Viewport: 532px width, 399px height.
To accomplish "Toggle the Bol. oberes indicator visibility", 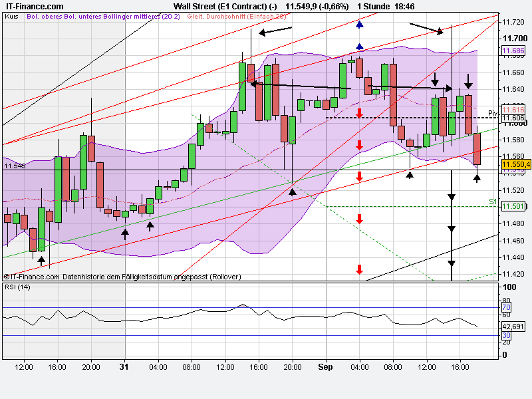I will 40,19.
